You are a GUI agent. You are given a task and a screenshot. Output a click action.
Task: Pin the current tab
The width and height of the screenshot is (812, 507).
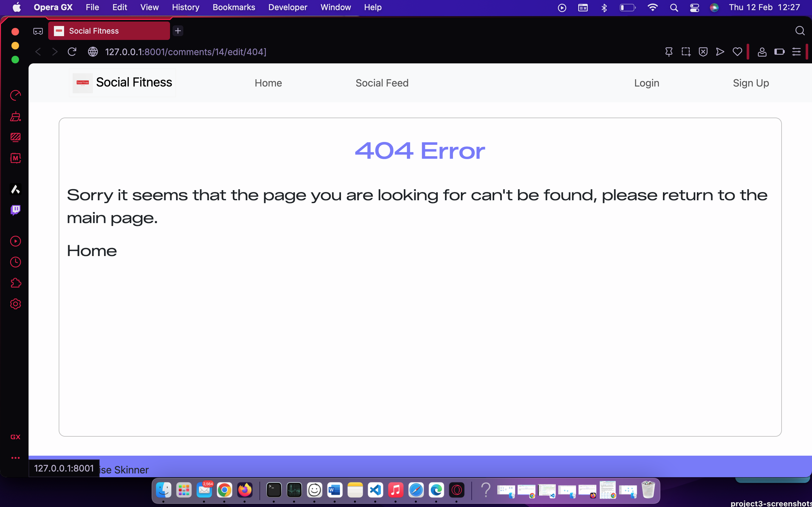[x=669, y=52]
